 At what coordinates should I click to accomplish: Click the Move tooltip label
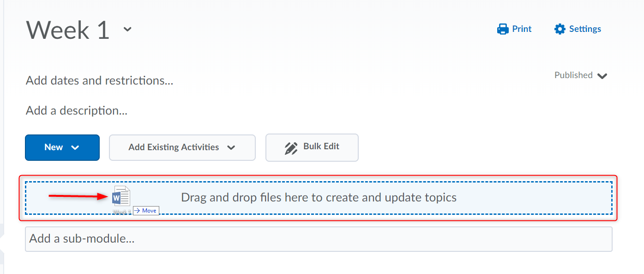click(x=146, y=211)
